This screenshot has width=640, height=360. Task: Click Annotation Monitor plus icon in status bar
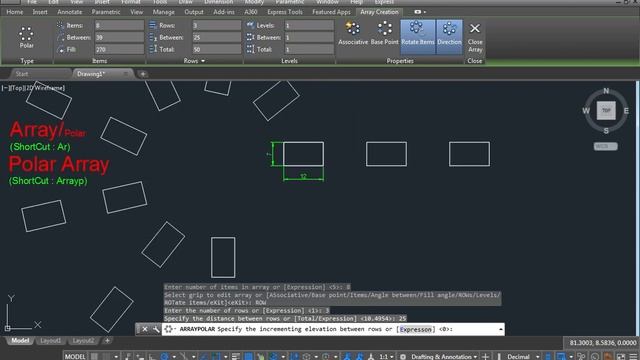click(x=485, y=356)
